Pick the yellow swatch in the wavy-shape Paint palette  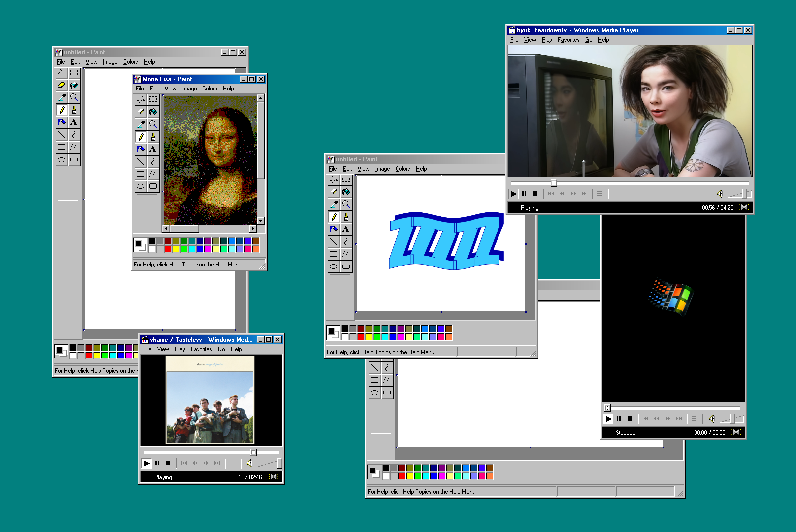[369, 337]
